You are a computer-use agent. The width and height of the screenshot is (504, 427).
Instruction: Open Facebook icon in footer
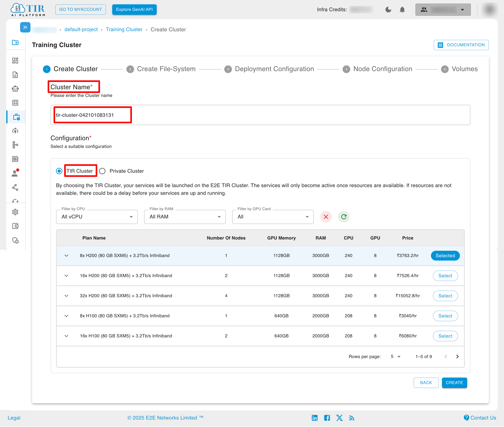click(327, 418)
